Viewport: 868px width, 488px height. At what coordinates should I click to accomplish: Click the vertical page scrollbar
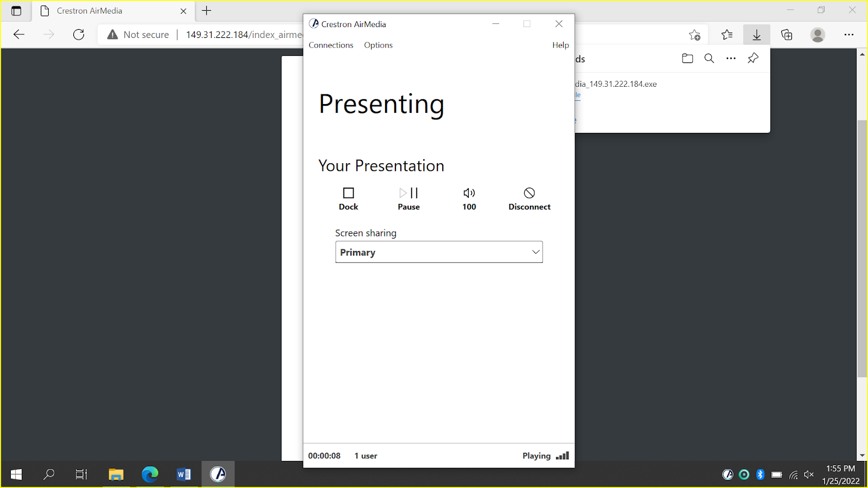pyautogui.click(x=862, y=248)
